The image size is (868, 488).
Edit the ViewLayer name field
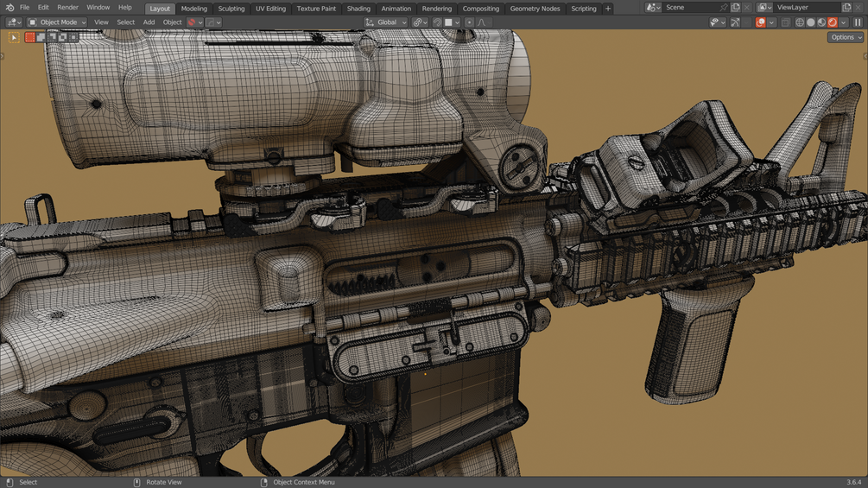(x=807, y=8)
